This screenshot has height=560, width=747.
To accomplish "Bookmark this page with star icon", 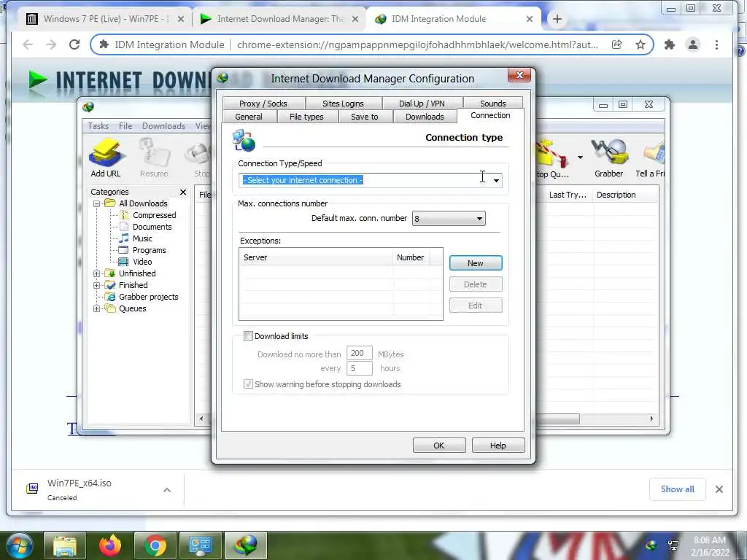I will [640, 44].
